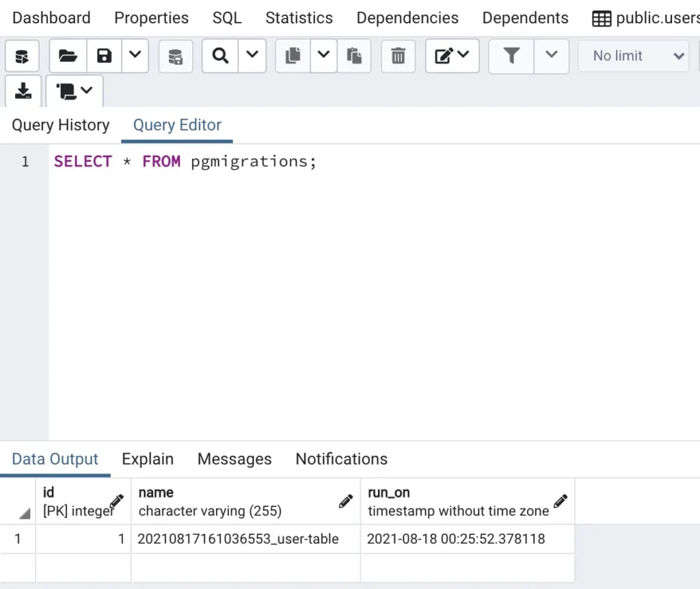This screenshot has width=700, height=589.
Task: Click the Find magnifying glass icon
Action: coord(220,56)
